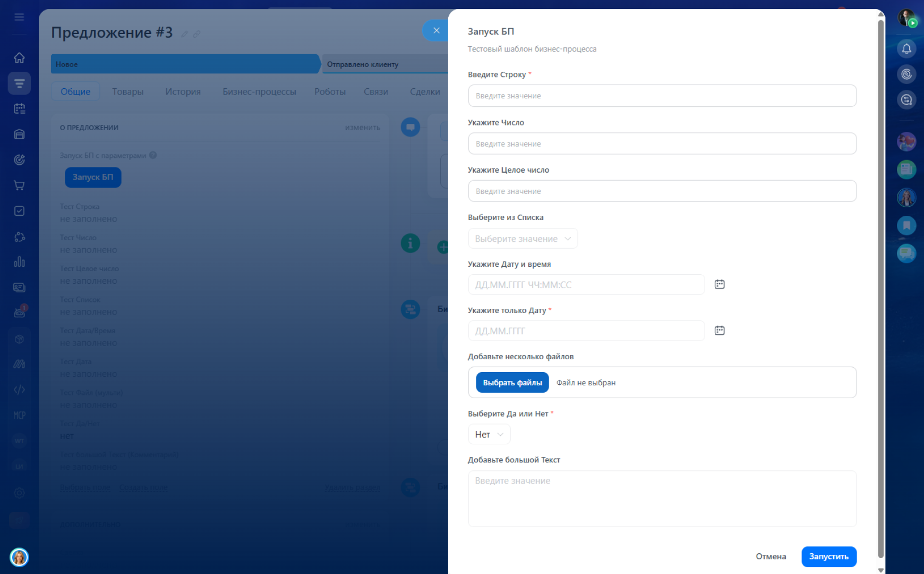924x574 pixels.
Task: Click Отмена to cancel the launch
Action: click(x=771, y=556)
